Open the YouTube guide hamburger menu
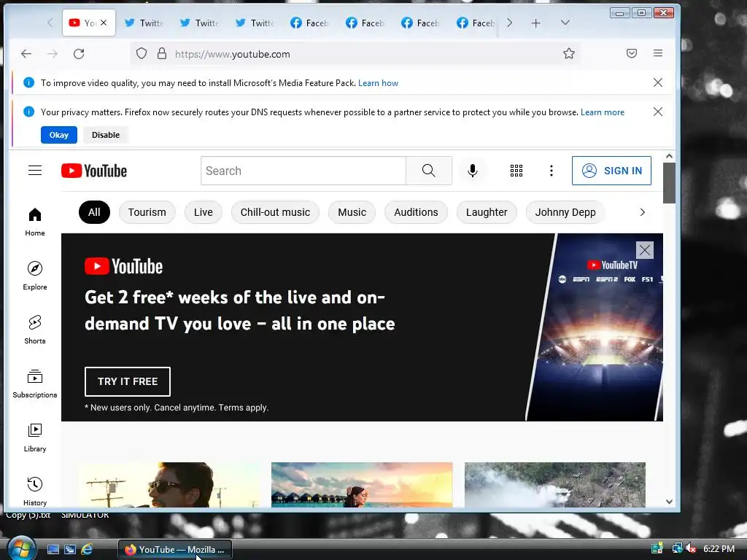The width and height of the screenshot is (747, 560). pyautogui.click(x=35, y=171)
